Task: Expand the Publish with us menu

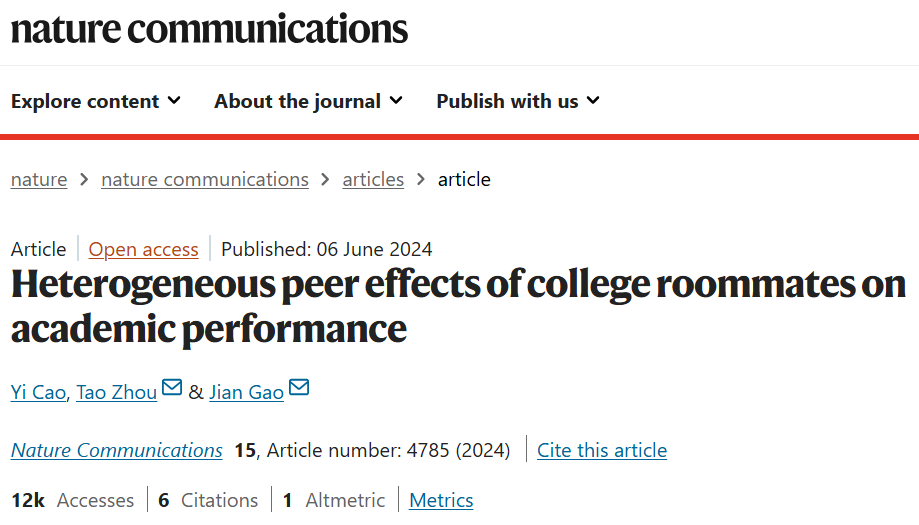Action: pyautogui.click(x=518, y=101)
